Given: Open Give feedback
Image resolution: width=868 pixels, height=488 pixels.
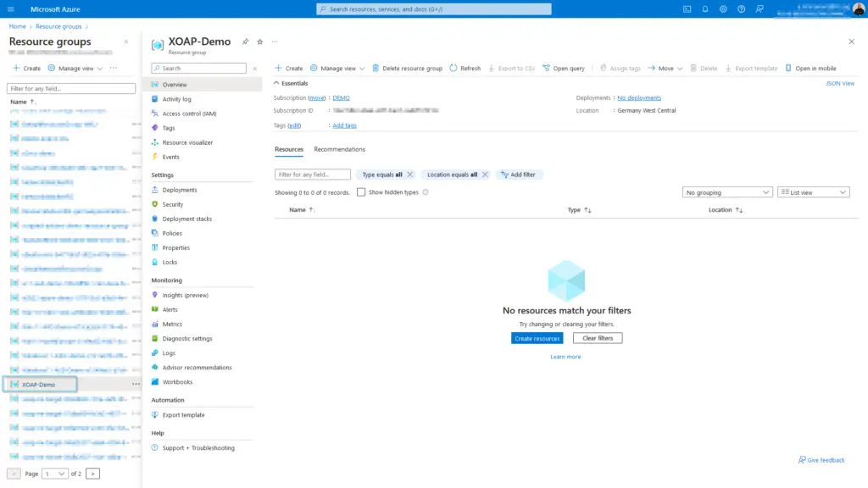Looking at the screenshot, I should pos(821,460).
